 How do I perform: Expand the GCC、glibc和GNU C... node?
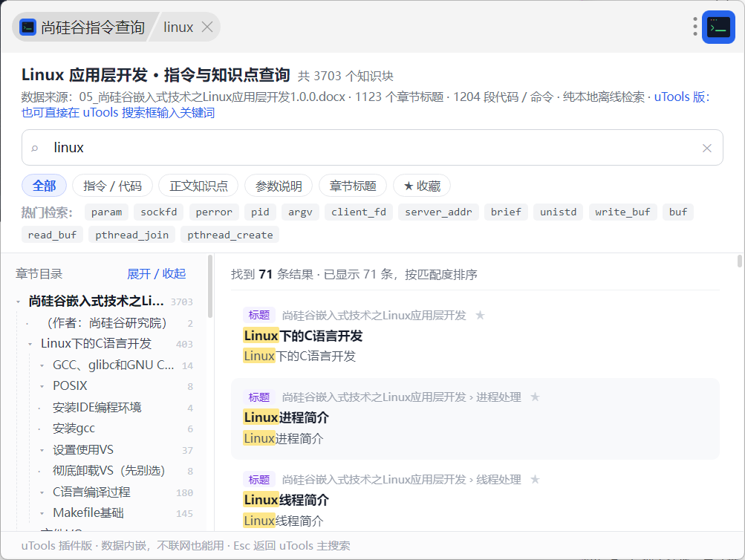[x=42, y=365]
